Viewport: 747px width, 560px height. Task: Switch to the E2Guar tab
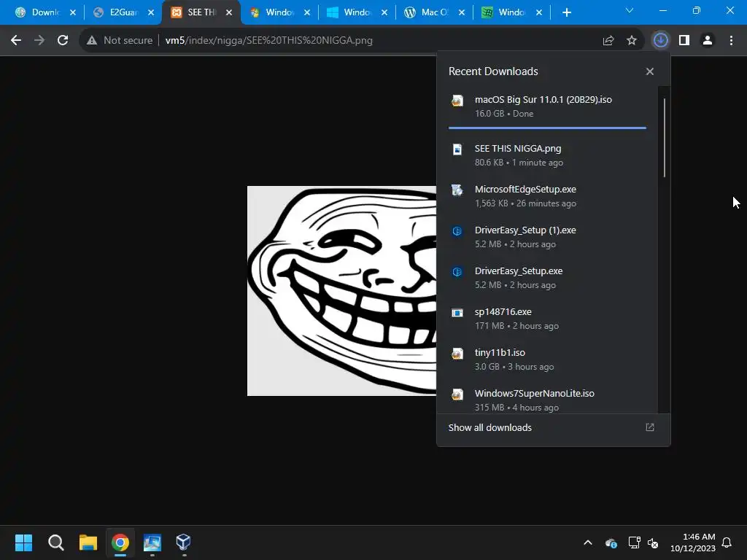pos(122,12)
